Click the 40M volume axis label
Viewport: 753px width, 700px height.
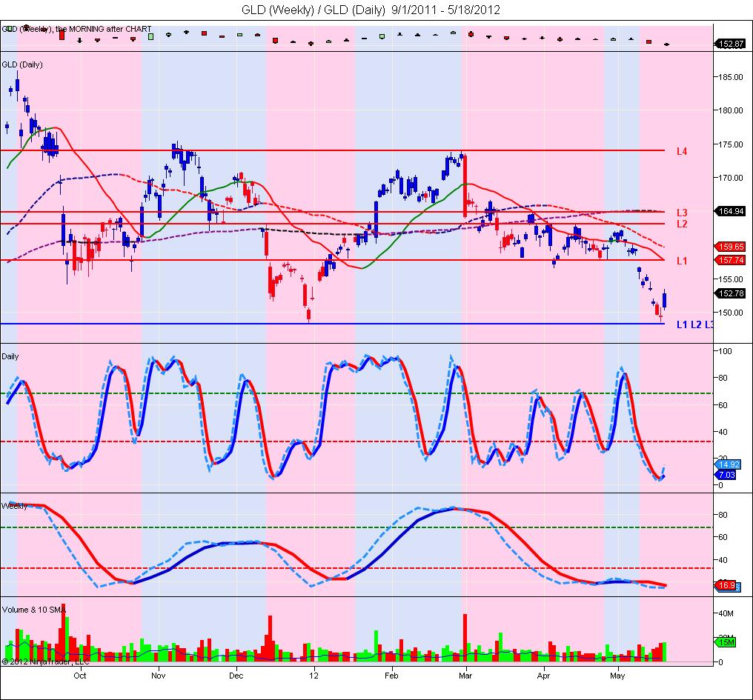tap(726, 613)
